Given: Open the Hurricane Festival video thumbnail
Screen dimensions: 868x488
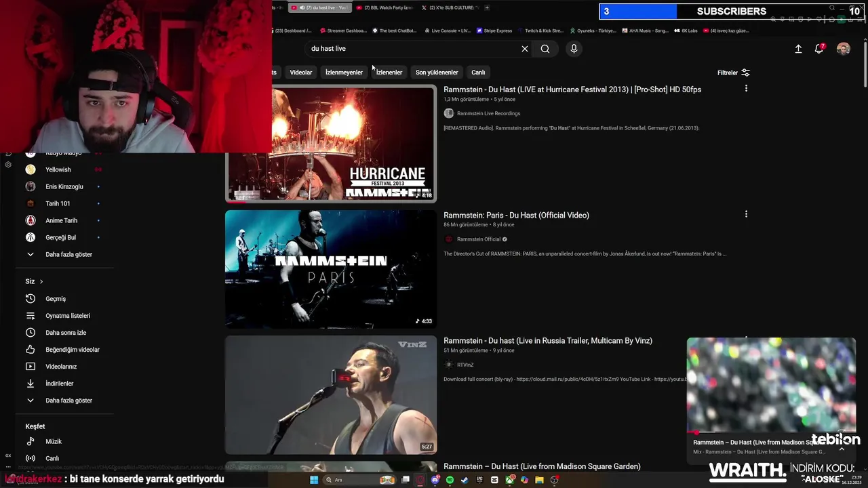Looking at the screenshot, I should 331,143.
